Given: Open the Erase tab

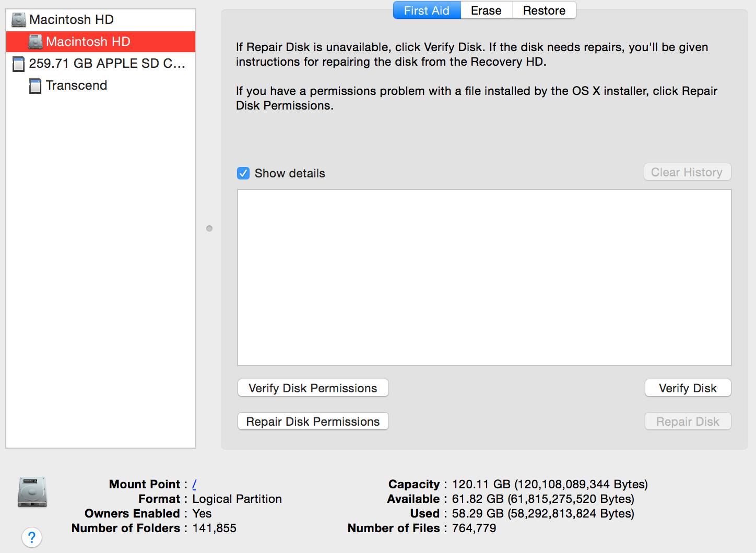Looking at the screenshot, I should pyautogui.click(x=486, y=10).
